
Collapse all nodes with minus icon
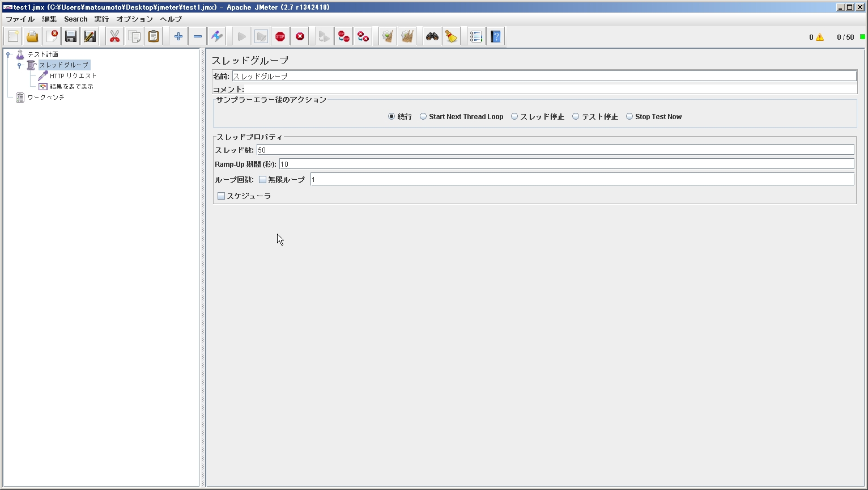pos(198,36)
